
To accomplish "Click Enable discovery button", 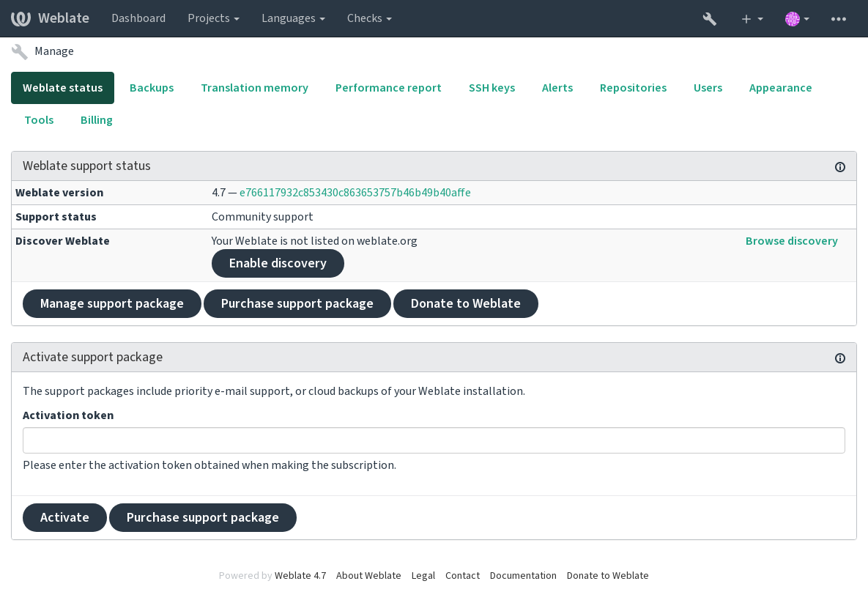I will point(278,263).
